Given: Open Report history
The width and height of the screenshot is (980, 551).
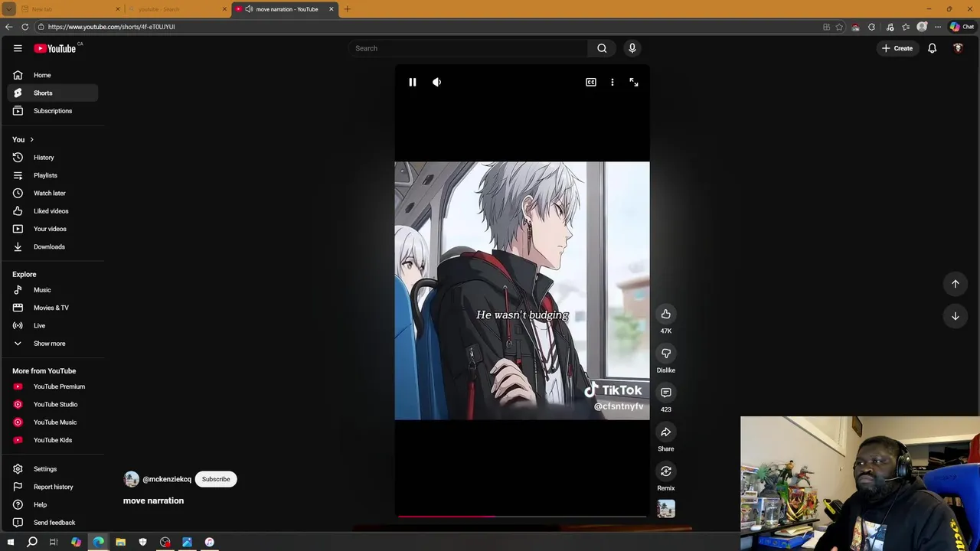Looking at the screenshot, I should click(x=53, y=487).
